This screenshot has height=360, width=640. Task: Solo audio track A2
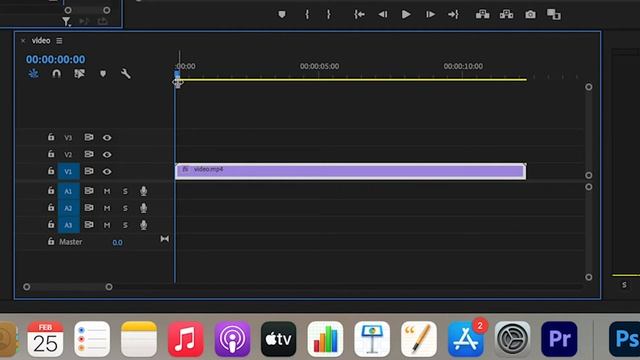(x=125, y=208)
